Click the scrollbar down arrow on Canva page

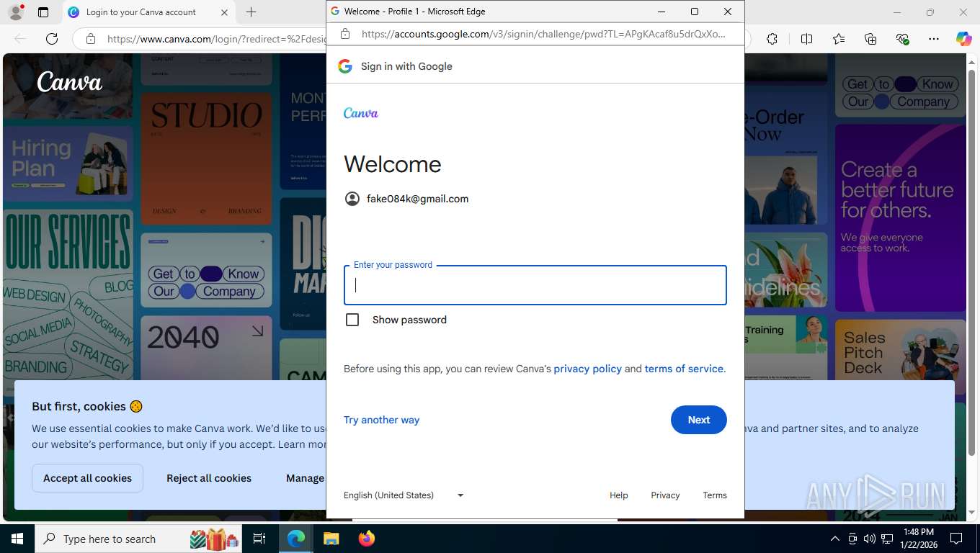[x=971, y=512]
